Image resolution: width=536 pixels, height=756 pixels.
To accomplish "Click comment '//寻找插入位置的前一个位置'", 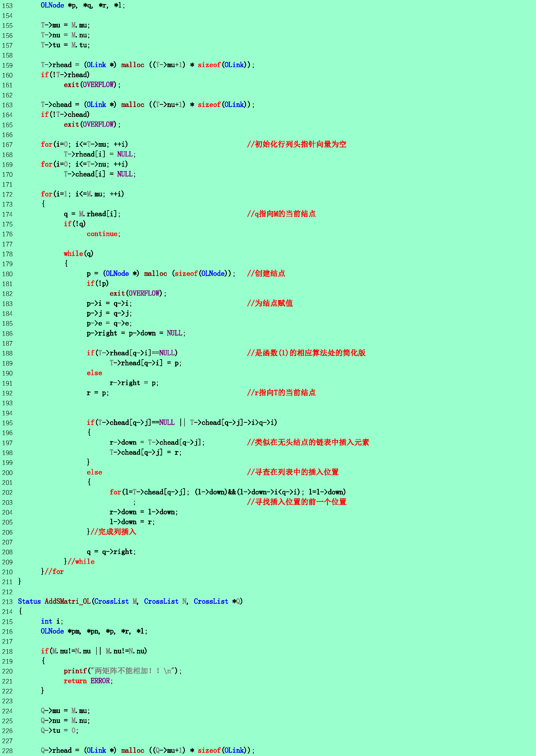I will (x=297, y=502).
